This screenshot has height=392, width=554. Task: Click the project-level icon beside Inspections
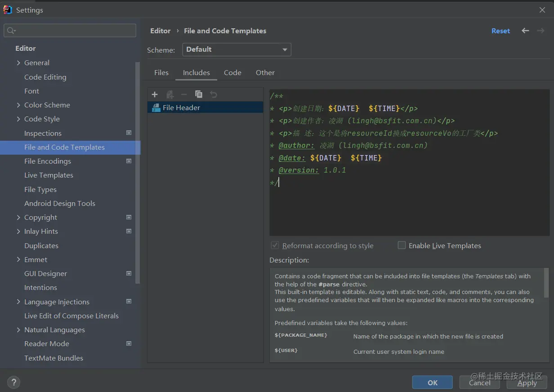tap(129, 133)
